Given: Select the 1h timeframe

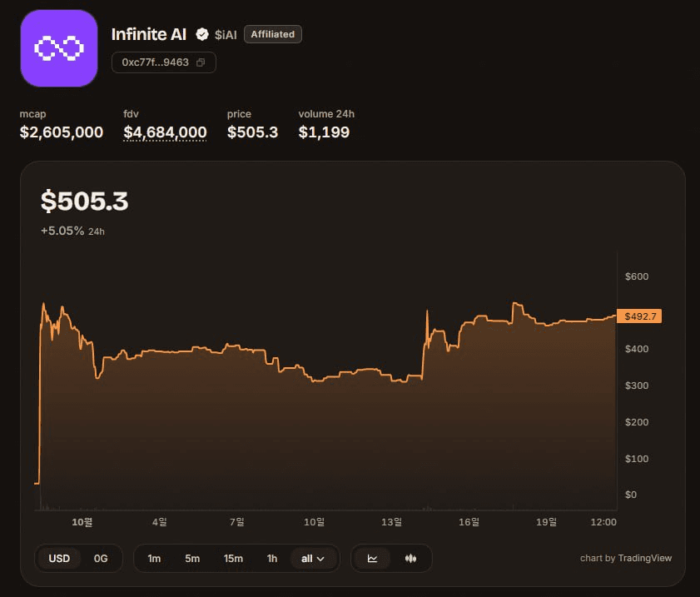Looking at the screenshot, I should point(272,558).
